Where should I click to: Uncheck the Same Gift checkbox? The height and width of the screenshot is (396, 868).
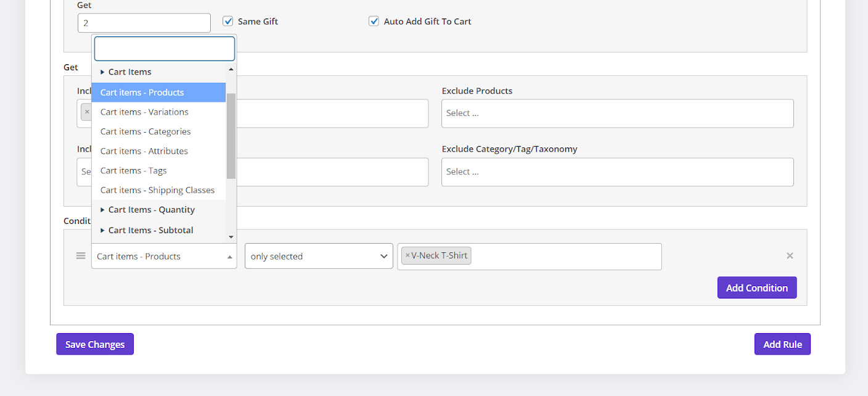tap(228, 21)
